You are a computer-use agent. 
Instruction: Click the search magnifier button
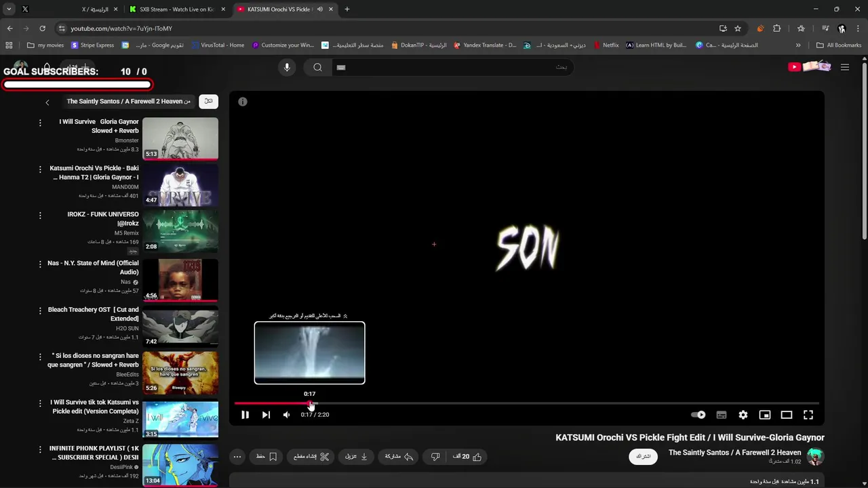click(x=317, y=67)
